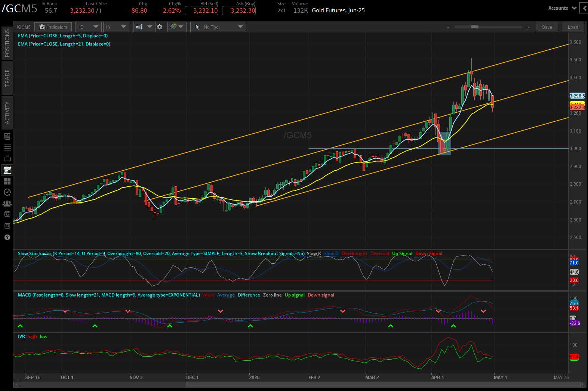Click the /GCM5 label in chart toolbar
Screen dimensions: 588x391
click(24, 27)
